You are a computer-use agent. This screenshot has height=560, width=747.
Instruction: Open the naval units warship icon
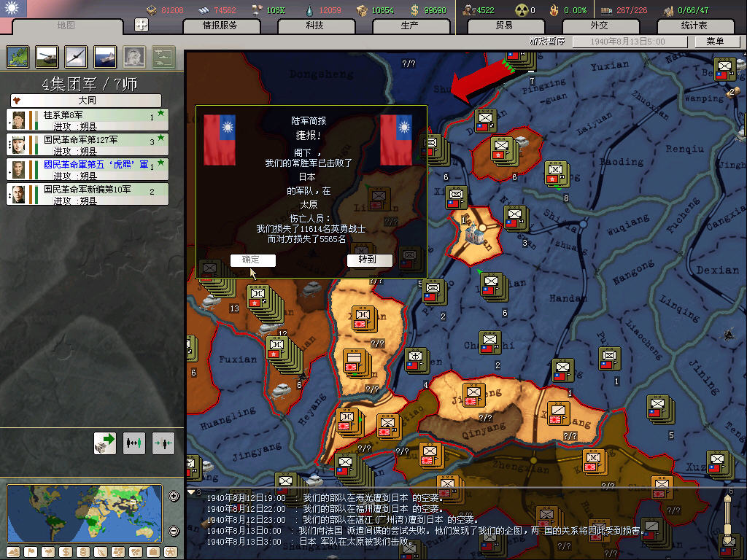point(105,57)
